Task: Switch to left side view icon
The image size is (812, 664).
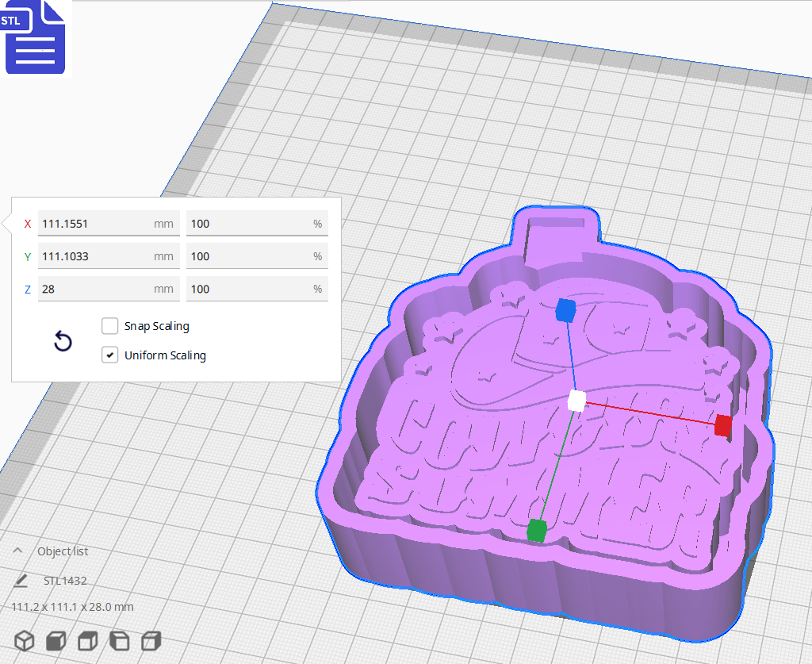Action: [x=119, y=641]
